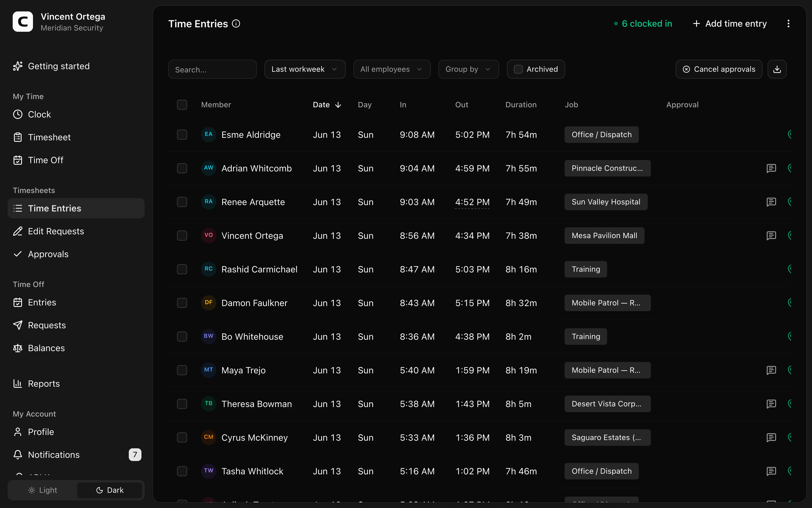Toggle the select-all header checkbox
The height and width of the screenshot is (508, 812).
pos(182,105)
